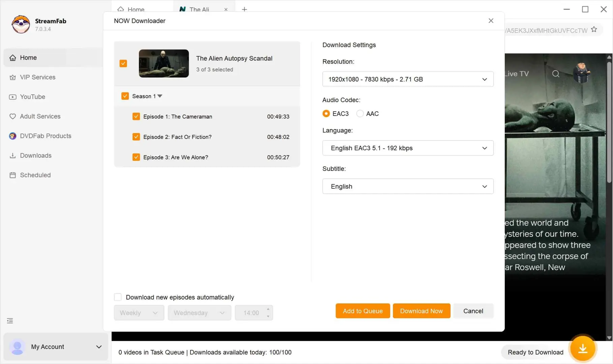Uncheck Episode 2: Fact Or Fiction?
The width and height of the screenshot is (613, 364).
[136, 136]
